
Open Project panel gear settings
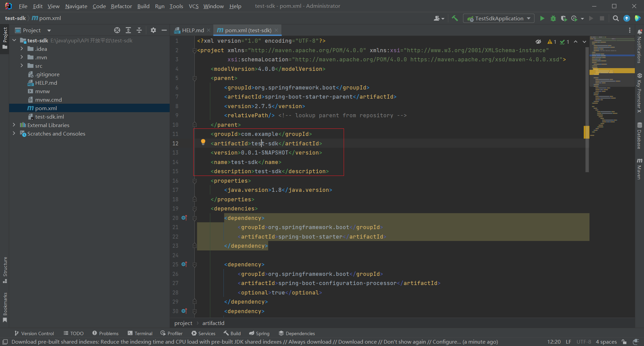tap(153, 30)
